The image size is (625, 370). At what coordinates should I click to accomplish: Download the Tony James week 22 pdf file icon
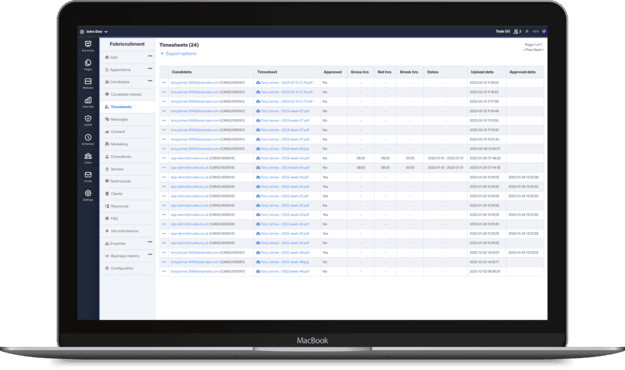(x=258, y=205)
